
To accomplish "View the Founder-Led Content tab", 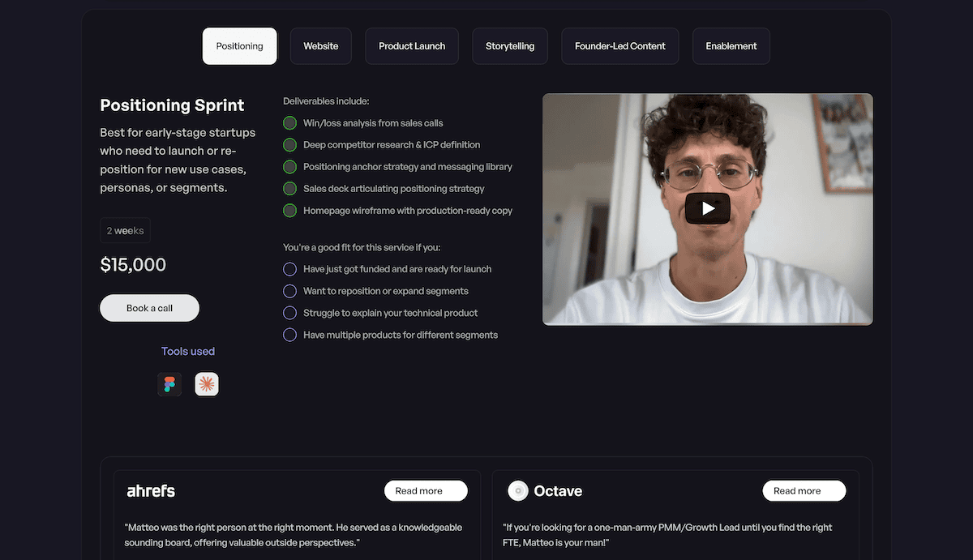I will 619,46.
